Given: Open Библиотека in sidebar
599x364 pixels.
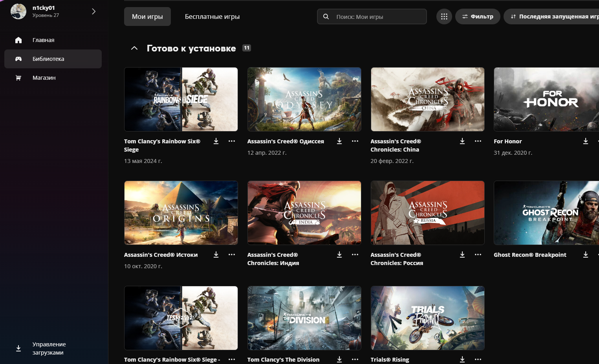Looking at the screenshot, I should click(x=53, y=59).
